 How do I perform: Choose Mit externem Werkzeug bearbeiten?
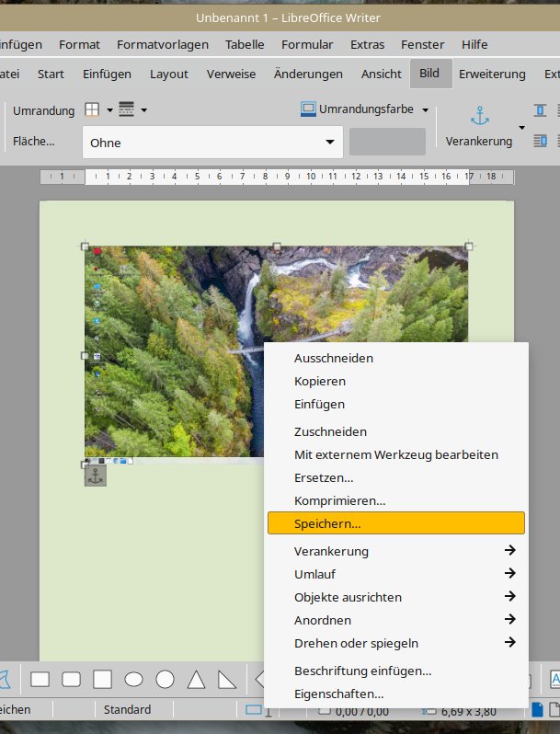click(x=396, y=454)
